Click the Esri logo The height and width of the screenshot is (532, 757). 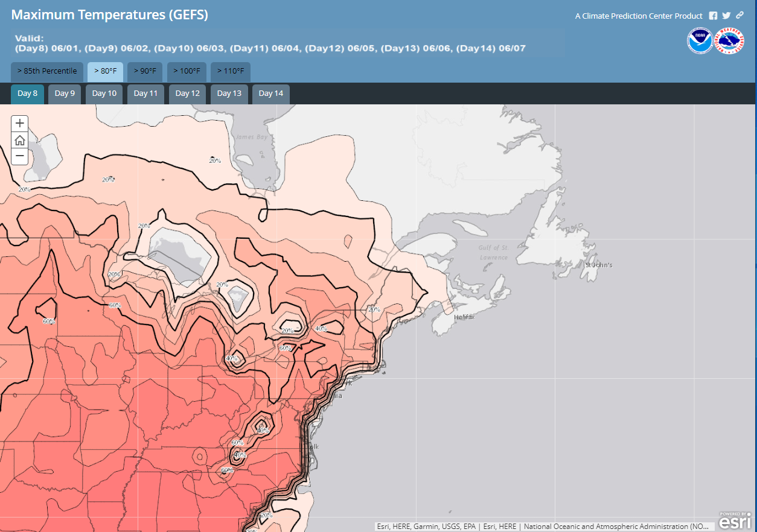[734, 521]
